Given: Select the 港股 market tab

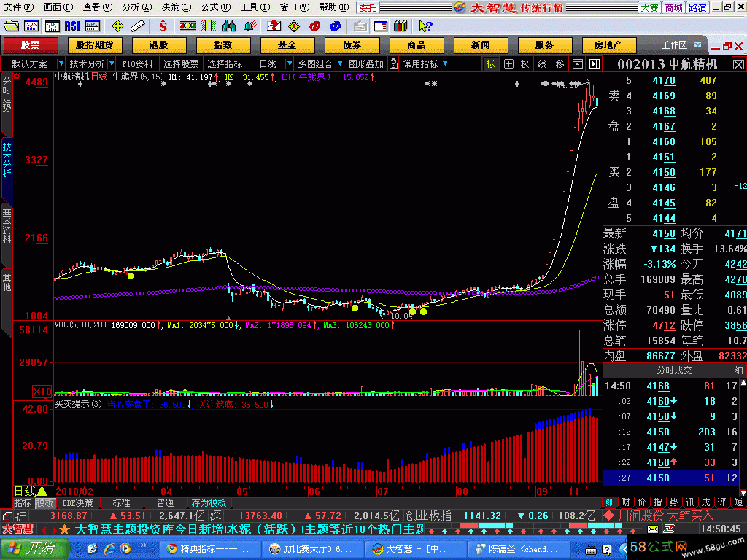Looking at the screenshot, I should pyautogui.click(x=158, y=45).
